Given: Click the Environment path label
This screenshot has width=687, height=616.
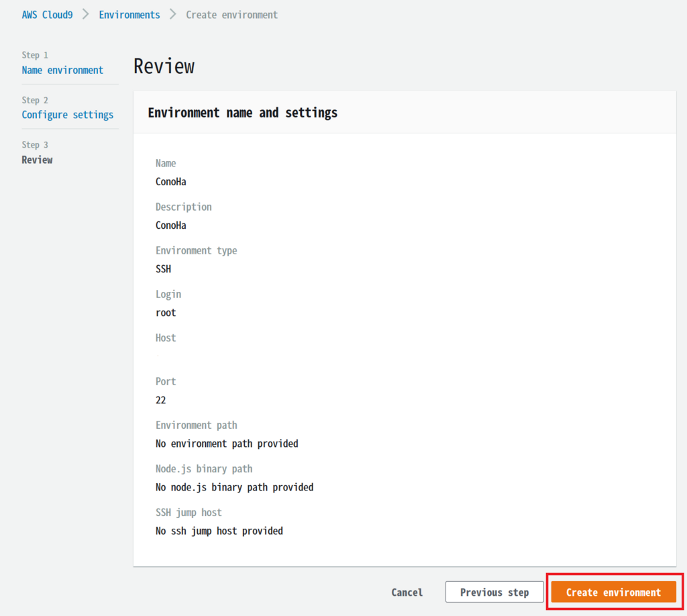Looking at the screenshot, I should click(x=197, y=425).
